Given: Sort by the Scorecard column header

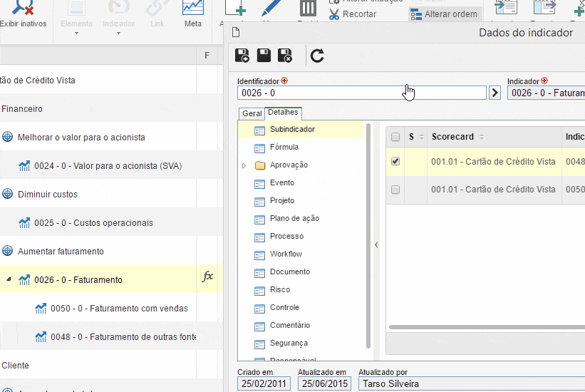Looking at the screenshot, I should (x=495, y=137).
